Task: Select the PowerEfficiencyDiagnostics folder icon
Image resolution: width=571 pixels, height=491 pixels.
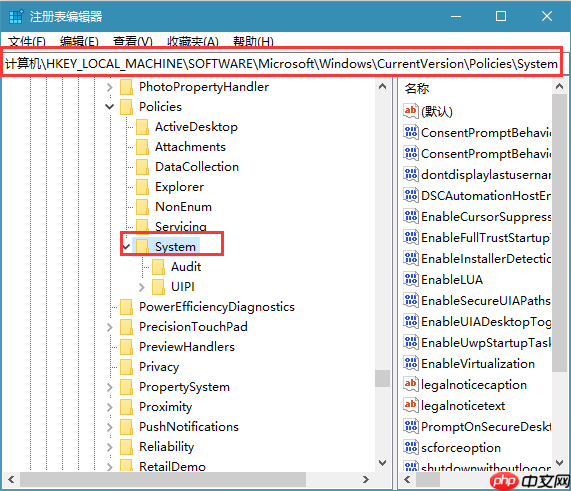Action: (126, 307)
